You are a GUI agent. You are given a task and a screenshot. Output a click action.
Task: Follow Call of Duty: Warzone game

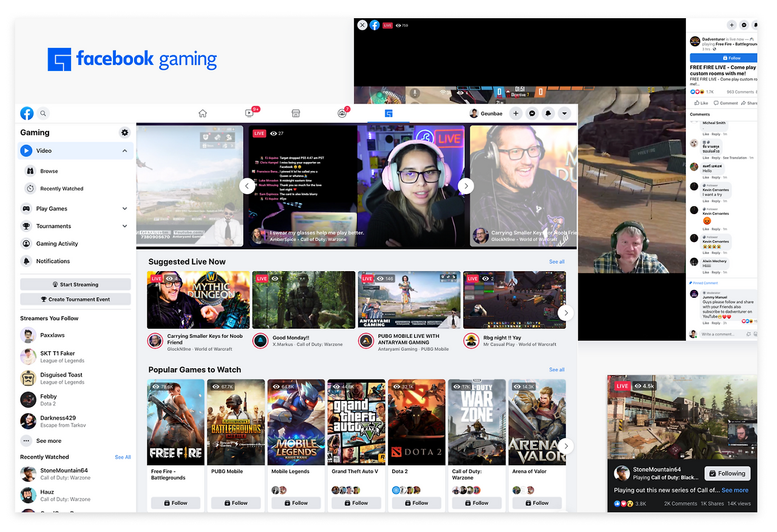click(x=477, y=503)
